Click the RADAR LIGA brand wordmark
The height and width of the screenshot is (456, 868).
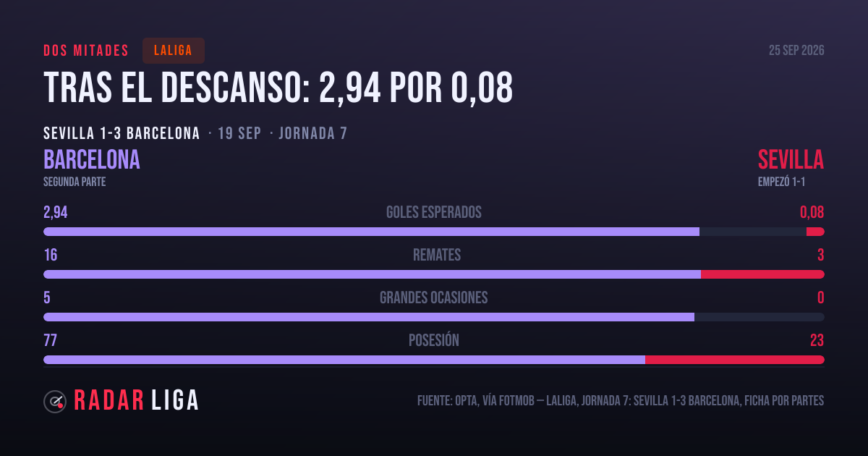136,401
